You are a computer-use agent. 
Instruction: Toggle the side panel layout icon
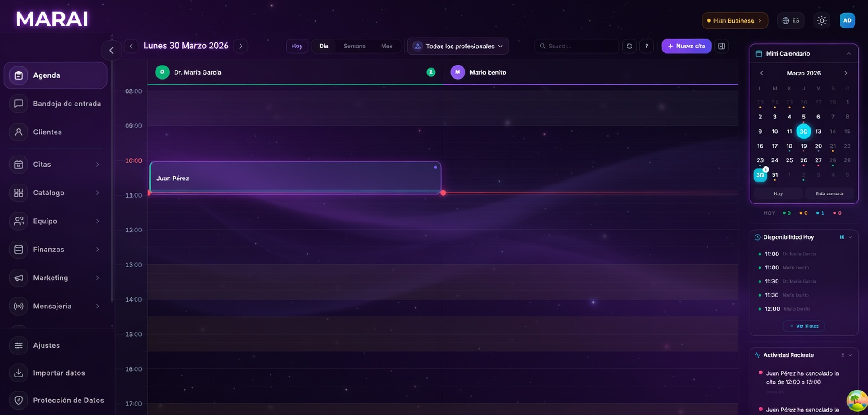click(722, 46)
